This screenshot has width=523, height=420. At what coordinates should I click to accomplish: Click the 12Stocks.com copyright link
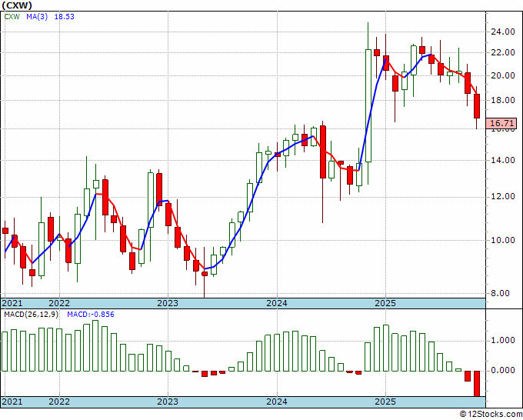pos(491,415)
